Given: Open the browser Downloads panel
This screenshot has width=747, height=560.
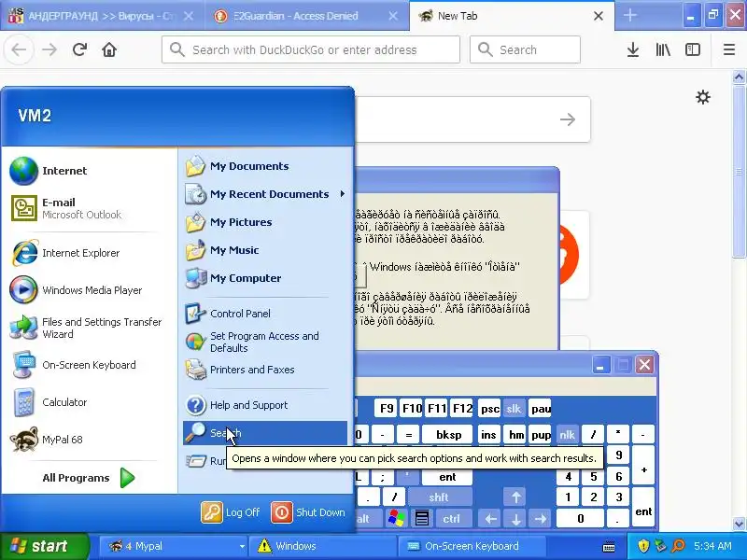Looking at the screenshot, I should (x=633, y=49).
